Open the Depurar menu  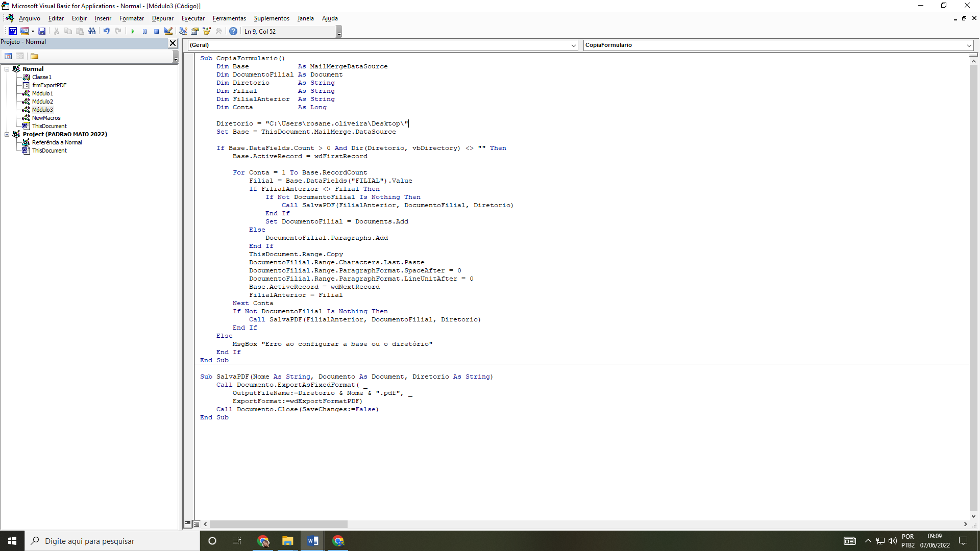tap(163, 18)
